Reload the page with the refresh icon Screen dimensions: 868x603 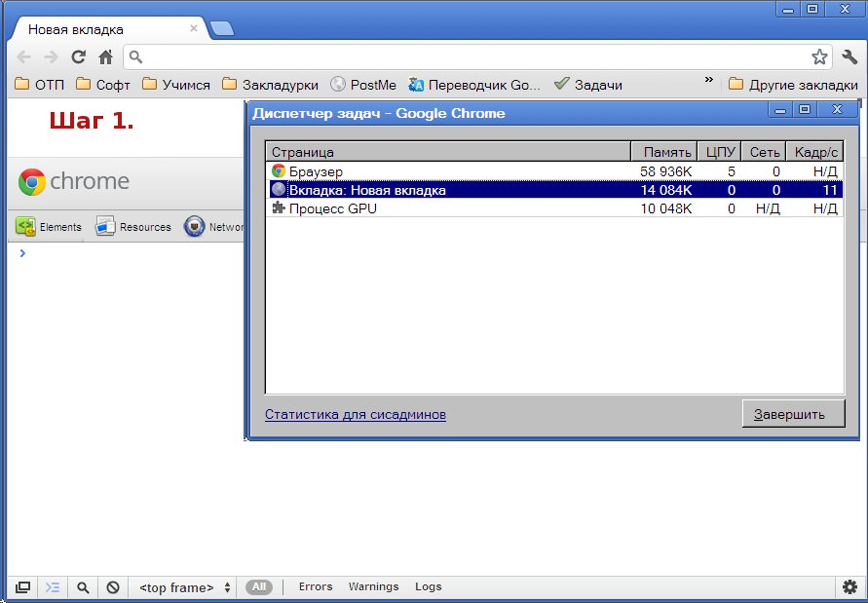(79, 57)
